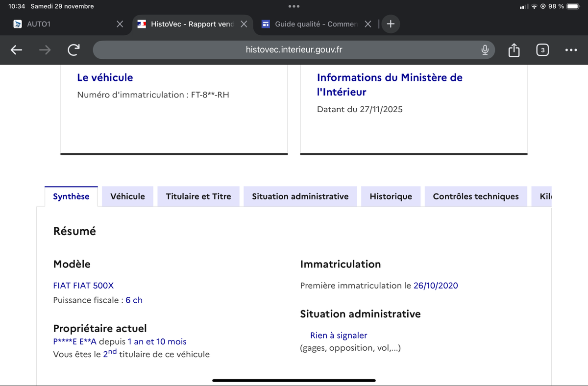Close the HistoVec tab
588x386 pixels.
pos(244,24)
